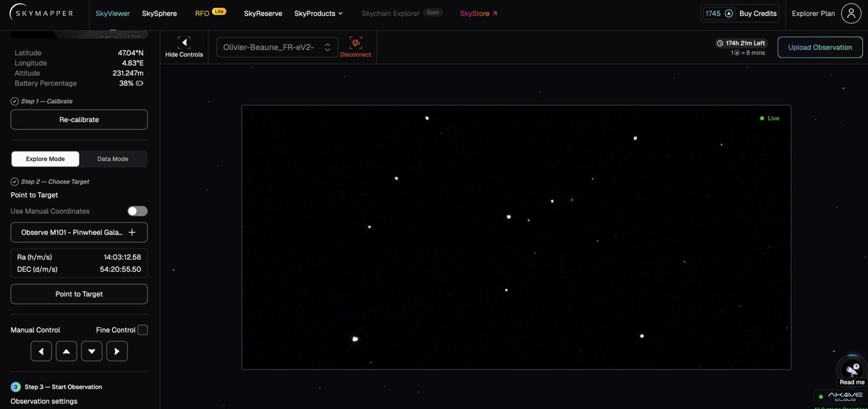
Task: Move telescope up with the arrow button
Action: coord(66,351)
